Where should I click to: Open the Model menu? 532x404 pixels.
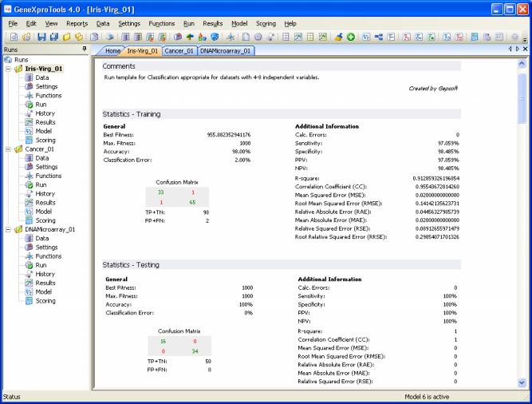(239, 23)
